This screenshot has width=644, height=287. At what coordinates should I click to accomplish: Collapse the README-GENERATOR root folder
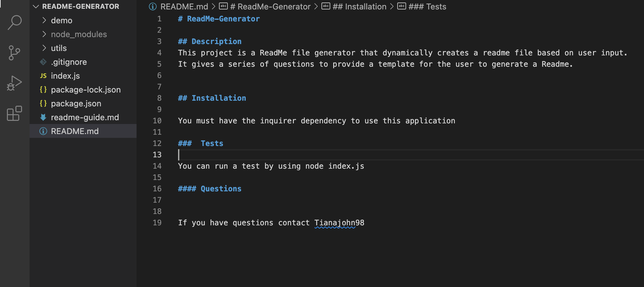pyautogui.click(x=36, y=6)
